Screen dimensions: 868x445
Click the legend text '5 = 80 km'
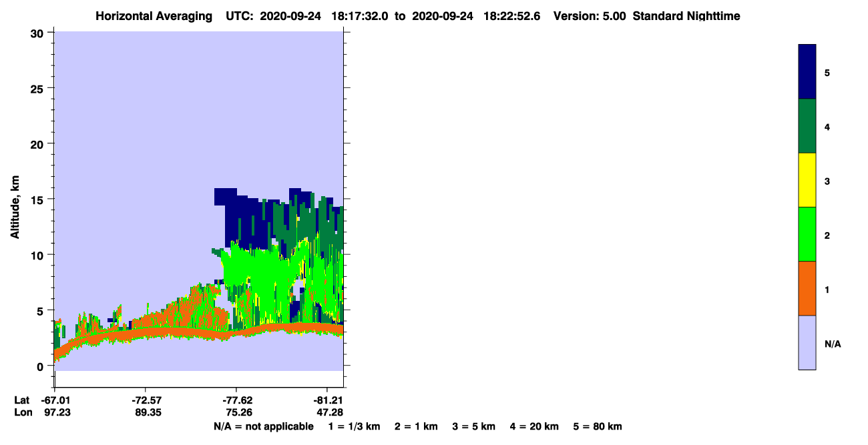click(598, 426)
